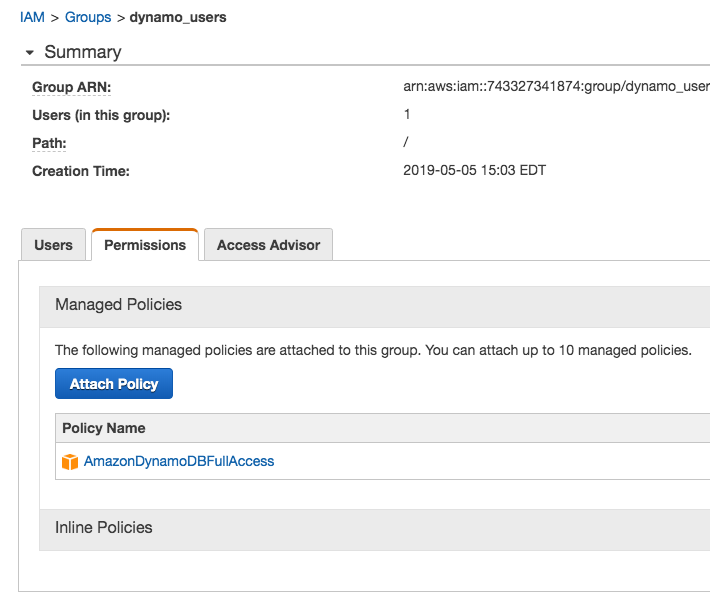Screen dimensions: 710x597
Task: Open the Access Advisor tab
Action: point(269,245)
